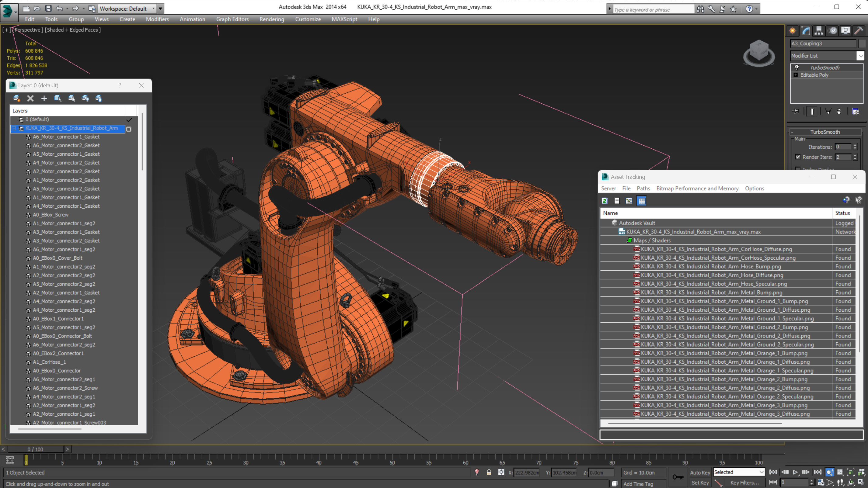Click the Perspective viewport label

[28, 30]
